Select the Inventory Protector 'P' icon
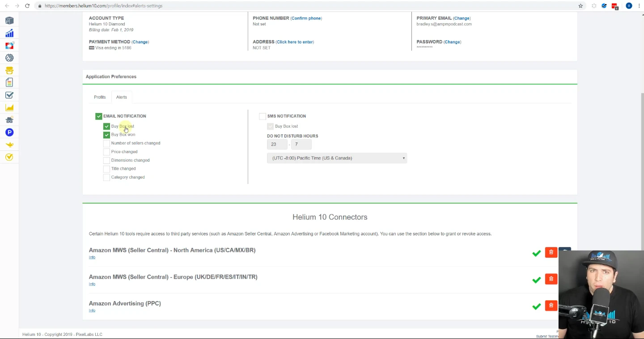644x339 pixels. coord(9,132)
